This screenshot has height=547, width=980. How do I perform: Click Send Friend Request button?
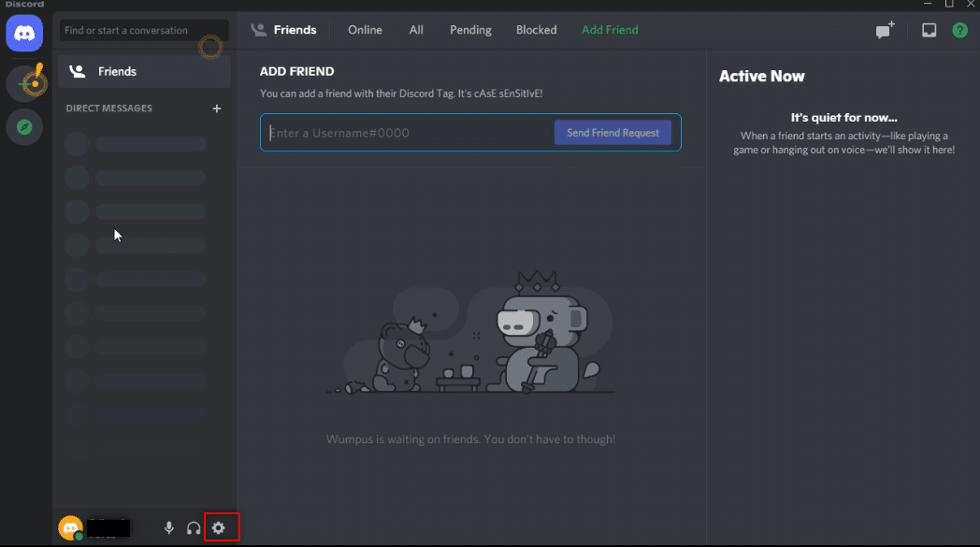click(x=612, y=133)
